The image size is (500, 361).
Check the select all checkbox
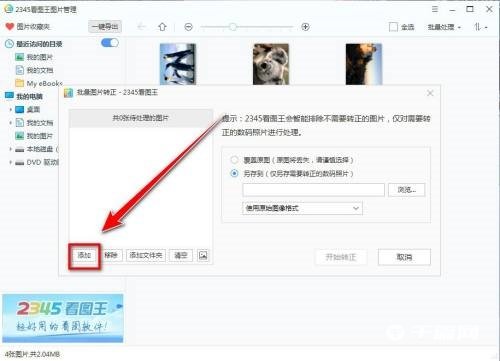click(x=393, y=27)
